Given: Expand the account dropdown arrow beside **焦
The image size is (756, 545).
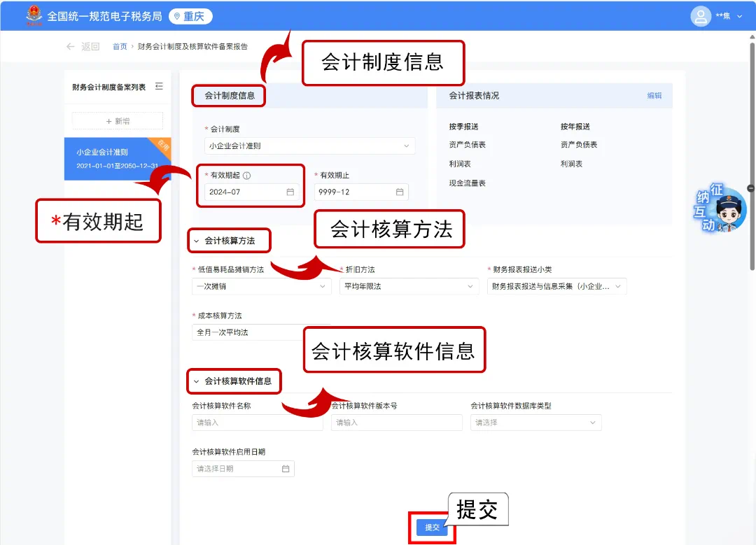Looking at the screenshot, I should point(740,16).
